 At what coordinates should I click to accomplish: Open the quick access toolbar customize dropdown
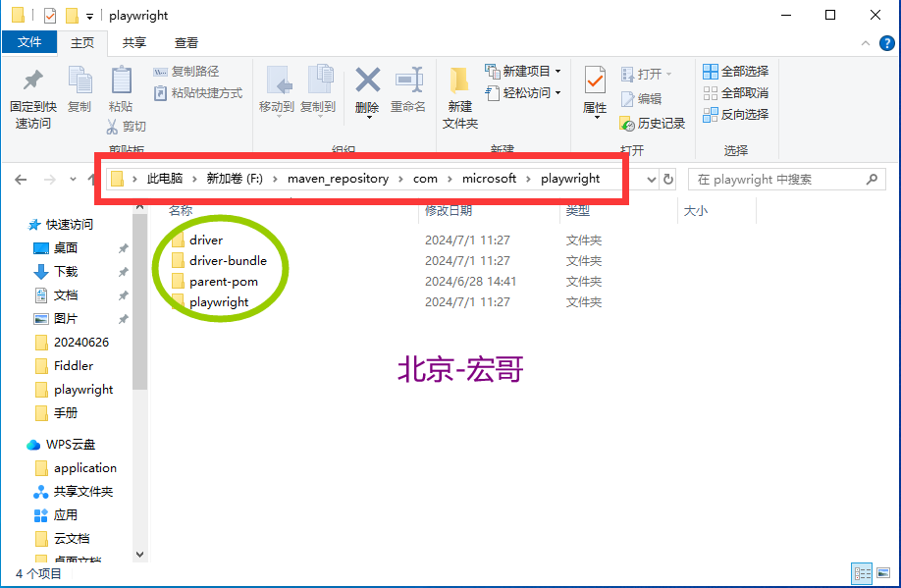click(89, 16)
